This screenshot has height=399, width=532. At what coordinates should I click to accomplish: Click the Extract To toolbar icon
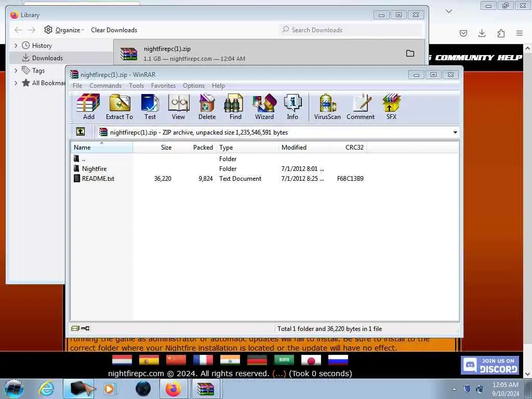[119, 107]
